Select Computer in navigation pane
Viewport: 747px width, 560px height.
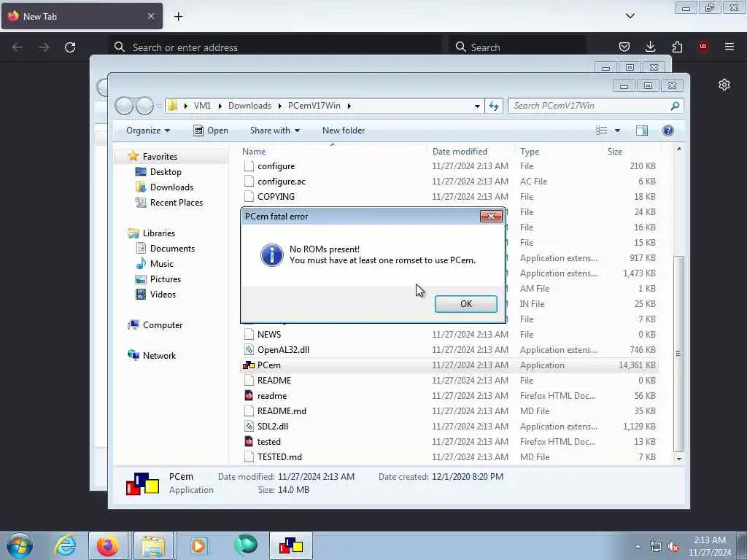click(x=163, y=325)
